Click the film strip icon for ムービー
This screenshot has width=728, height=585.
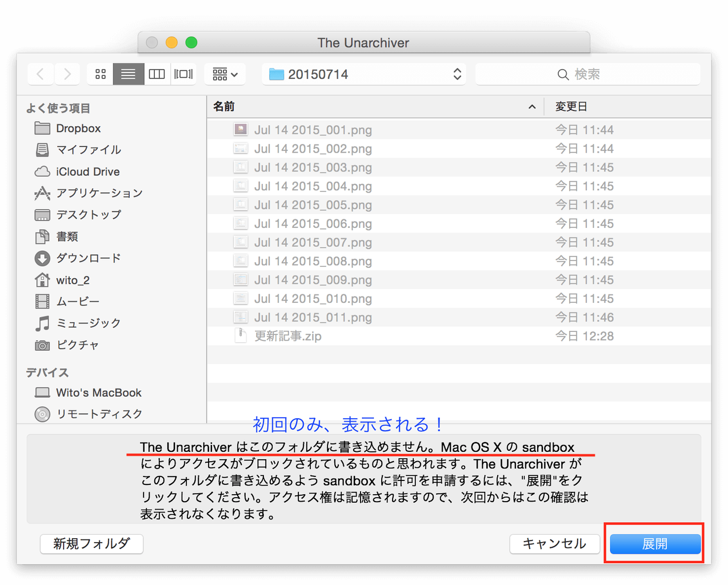42,301
